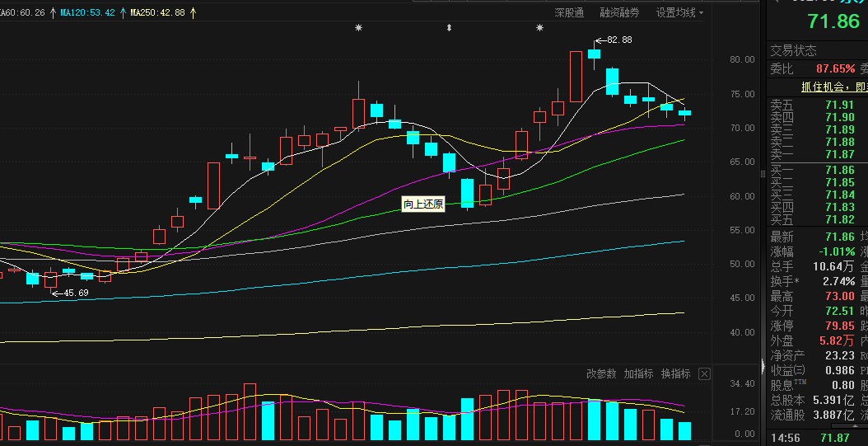Open the 抓住机会 promotional link
868x446 pixels.
coord(834,87)
